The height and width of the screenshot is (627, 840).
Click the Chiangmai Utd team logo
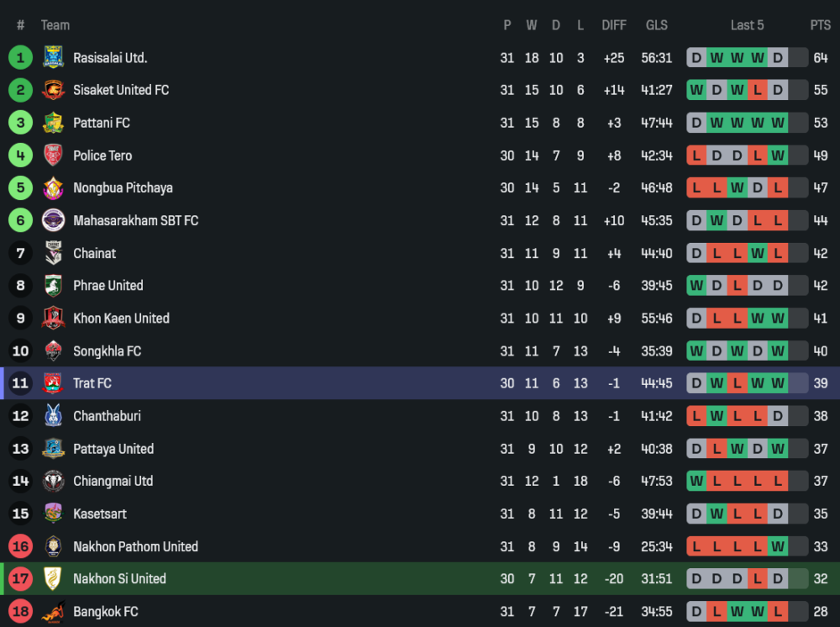53,481
